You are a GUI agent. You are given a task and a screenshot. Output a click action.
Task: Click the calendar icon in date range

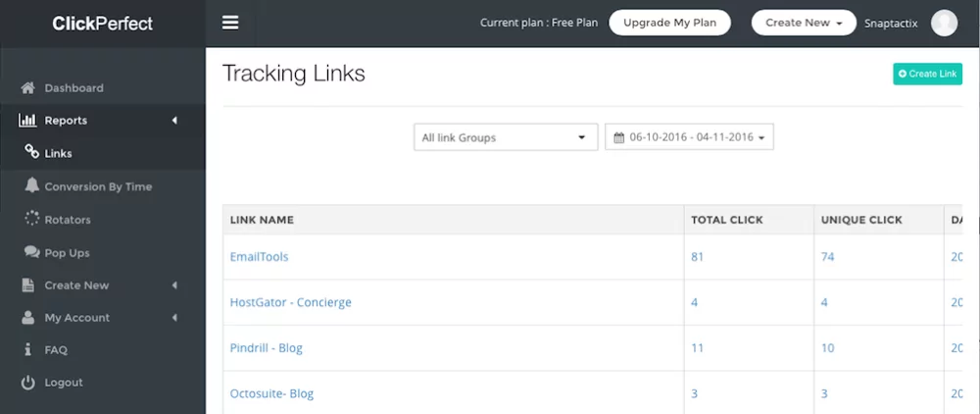(x=618, y=137)
